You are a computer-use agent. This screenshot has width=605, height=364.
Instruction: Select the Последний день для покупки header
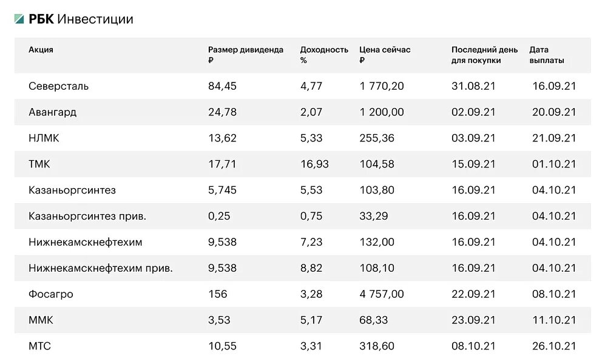pos(485,55)
